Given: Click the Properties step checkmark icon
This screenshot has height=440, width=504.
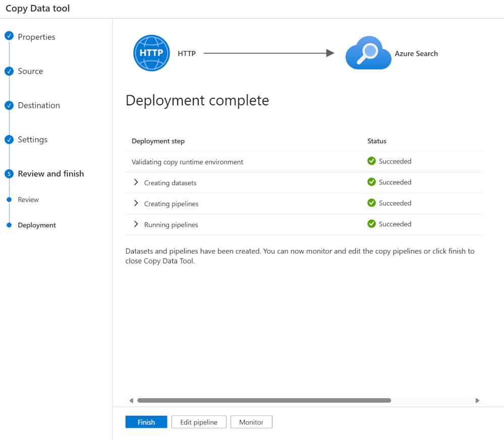Looking at the screenshot, I should [9, 36].
